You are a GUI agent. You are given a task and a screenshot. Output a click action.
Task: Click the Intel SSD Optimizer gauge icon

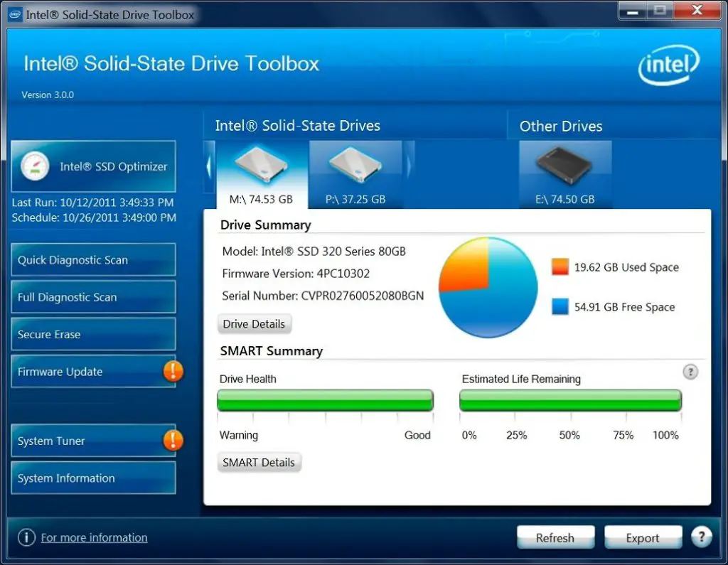tap(35, 166)
